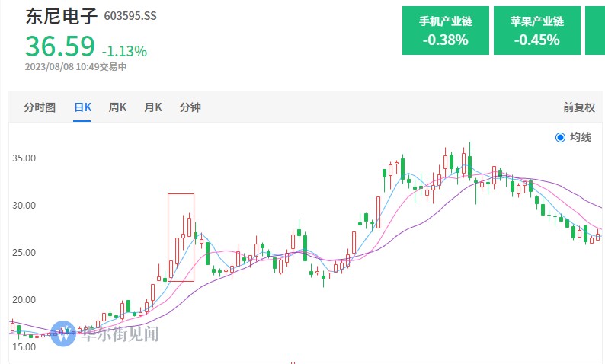Click the 15.00 price axis label
The height and width of the screenshot is (364, 605).
click(x=24, y=346)
